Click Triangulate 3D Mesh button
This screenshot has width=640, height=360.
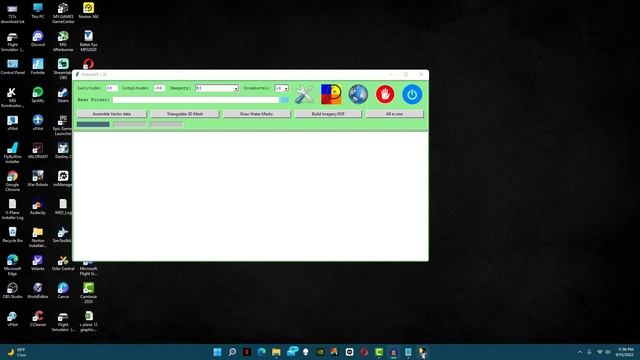(x=184, y=114)
